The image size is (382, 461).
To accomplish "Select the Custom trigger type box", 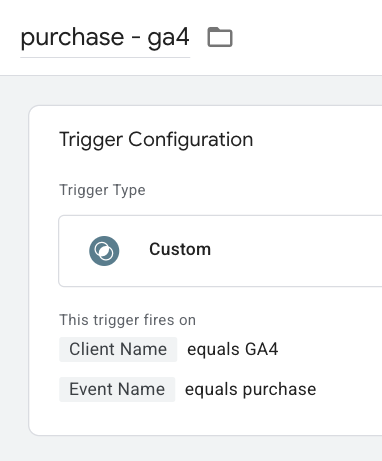I will [220, 251].
